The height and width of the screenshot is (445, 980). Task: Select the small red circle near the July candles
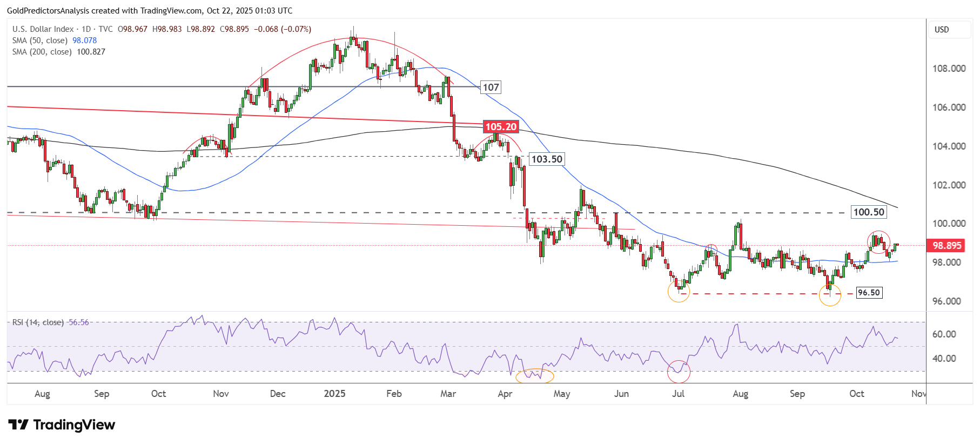[711, 249]
